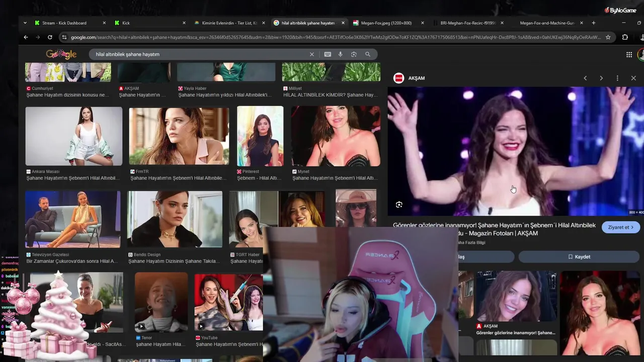The width and height of the screenshot is (644, 362).
Task: Click Şahane Hayatım Dizisinin Şahane Takıla caption
Action: tap(174, 261)
